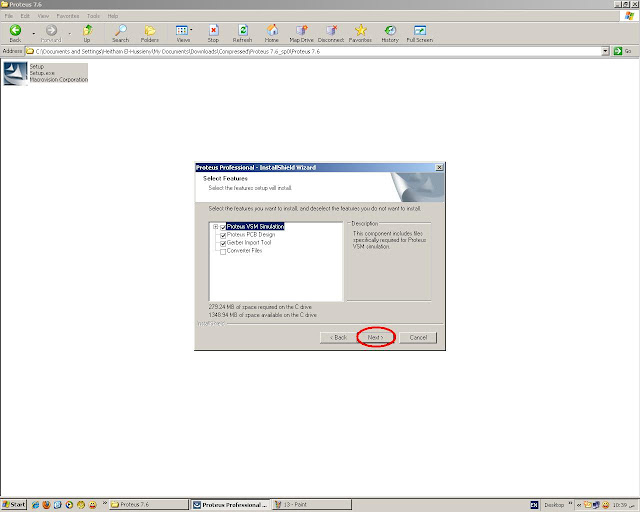The width and height of the screenshot is (640, 512).
Task: Switch to Full Screen view
Action: click(420, 30)
